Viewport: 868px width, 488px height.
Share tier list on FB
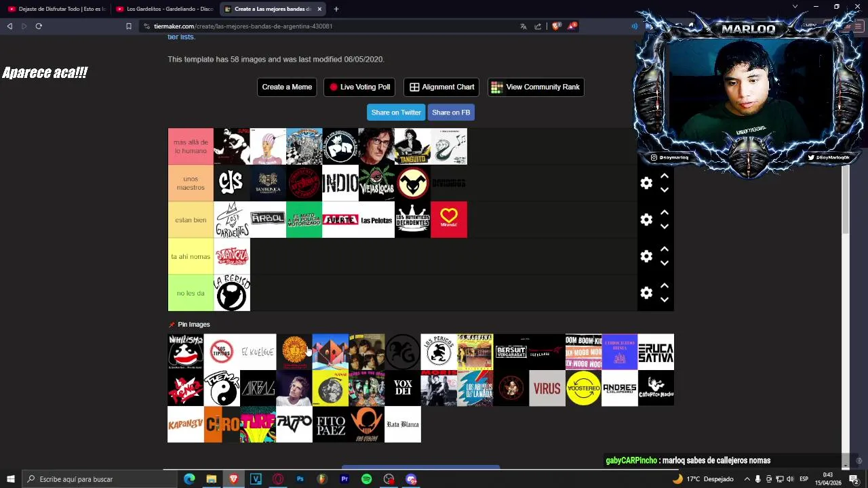coord(451,113)
